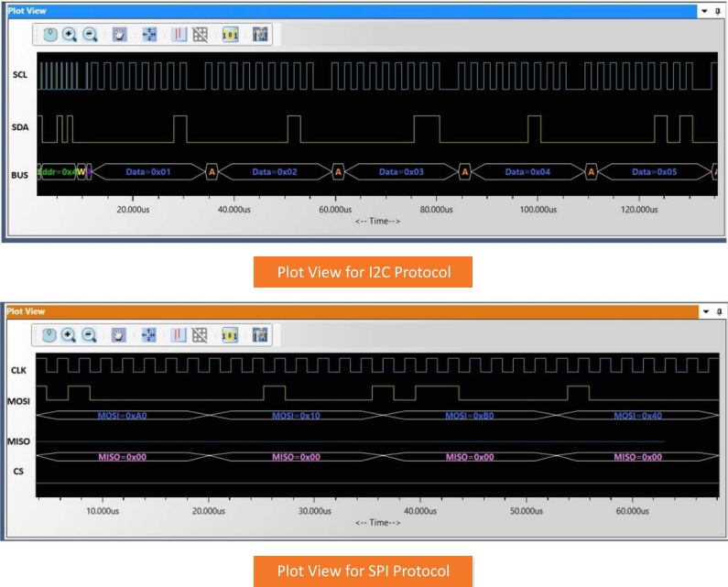Click the ACK marker after Data=0x04

pyautogui.click(x=591, y=172)
